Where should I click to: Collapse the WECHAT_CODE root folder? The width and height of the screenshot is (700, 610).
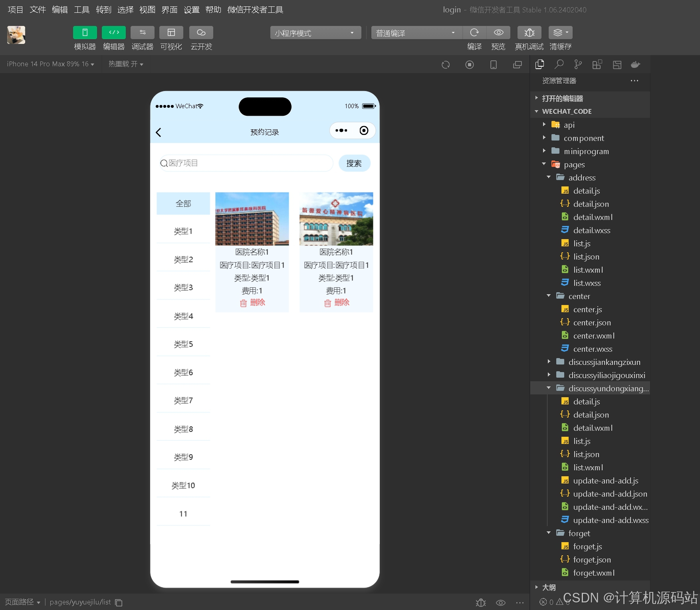point(590,111)
